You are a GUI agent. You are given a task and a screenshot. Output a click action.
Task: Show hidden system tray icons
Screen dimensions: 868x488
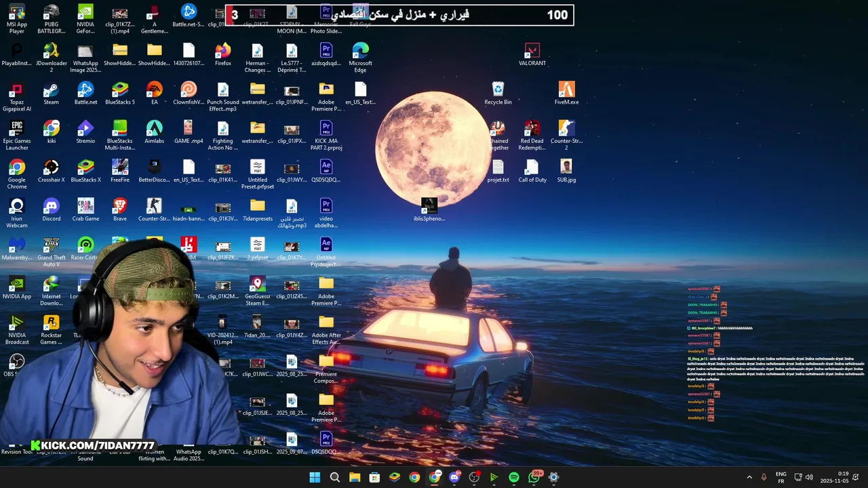(749, 477)
